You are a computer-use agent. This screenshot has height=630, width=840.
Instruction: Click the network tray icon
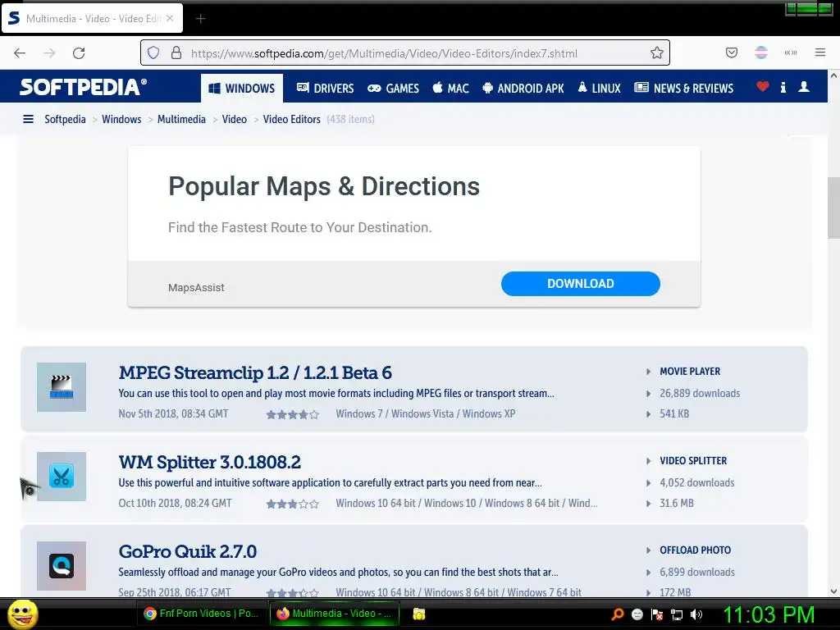[677, 614]
